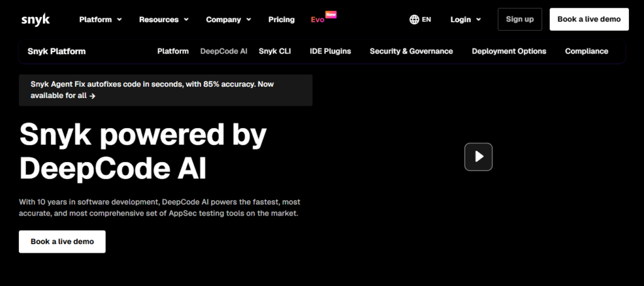Image resolution: width=644 pixels, height=286 pixels.
Task: Open the Platform top menu
Action: coord(101,19)
